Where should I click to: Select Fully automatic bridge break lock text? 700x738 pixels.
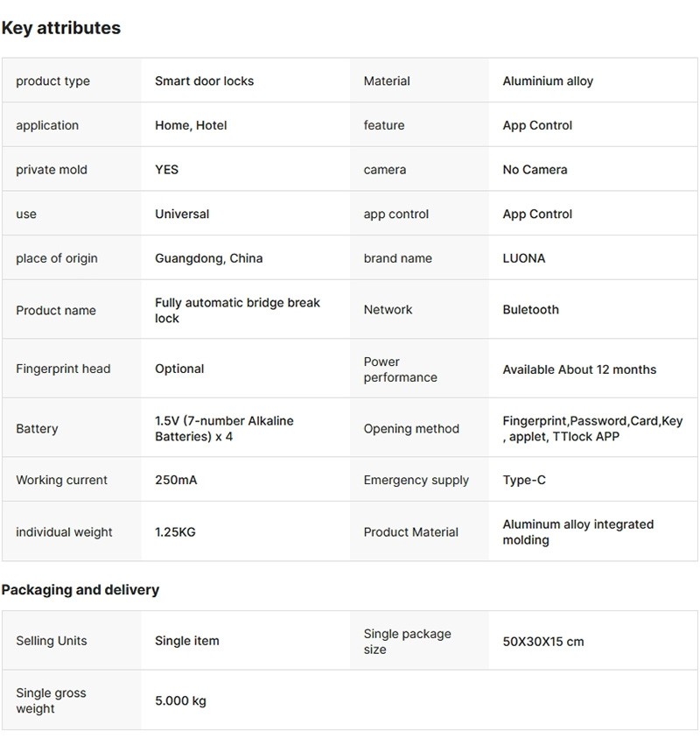pyautogui.click(x=237, y=310)
